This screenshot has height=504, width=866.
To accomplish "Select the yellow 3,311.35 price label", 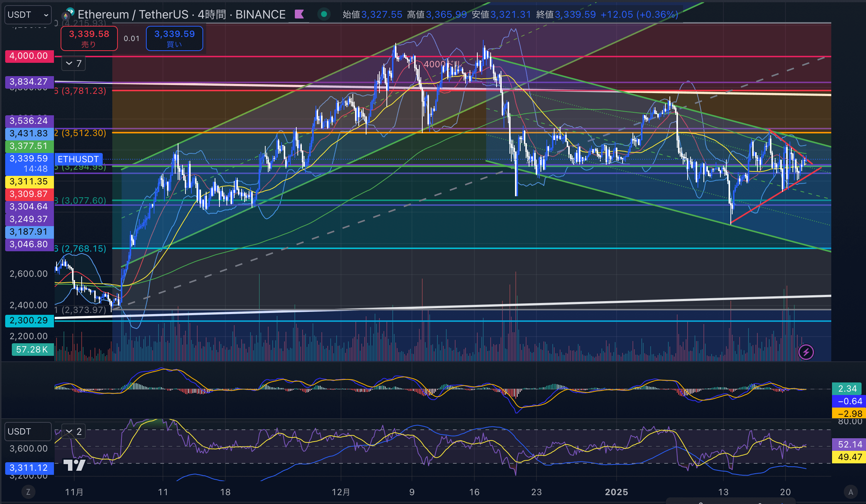I will (29, 181).
